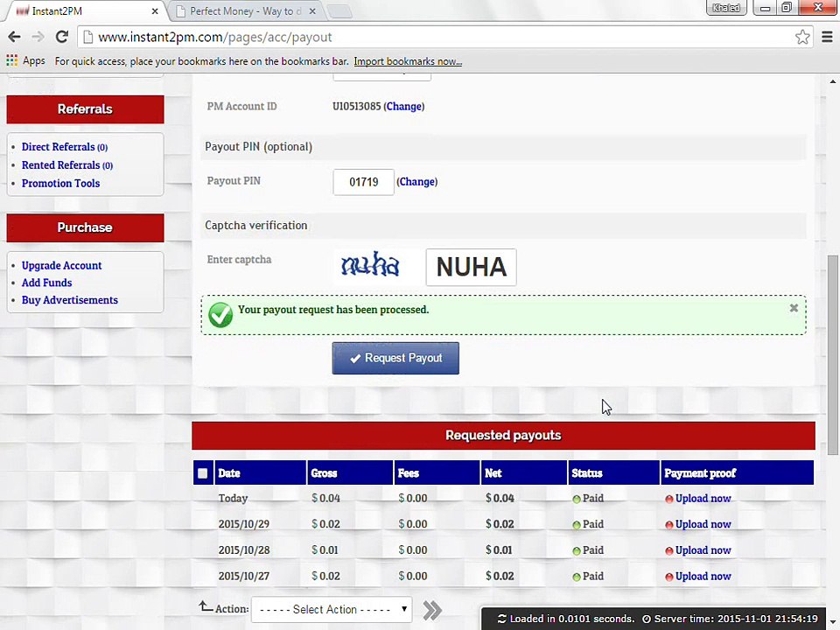
Task: Click Upload now for 2015/10/27 payout
Action: point(703,576)
